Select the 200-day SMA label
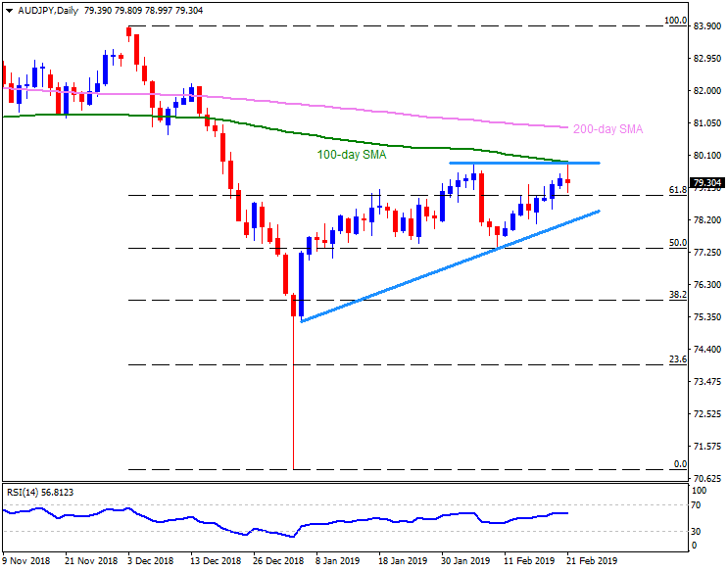Image resolution: width=728 pixels, height=572 pixels. (x=607, y=128)
